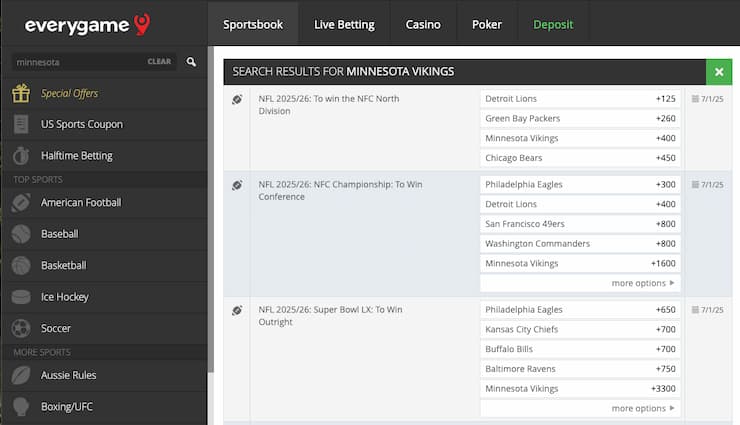740x425 pixels.
Task: Bet San Francisco 49ers +800
Action: (580, 224)
